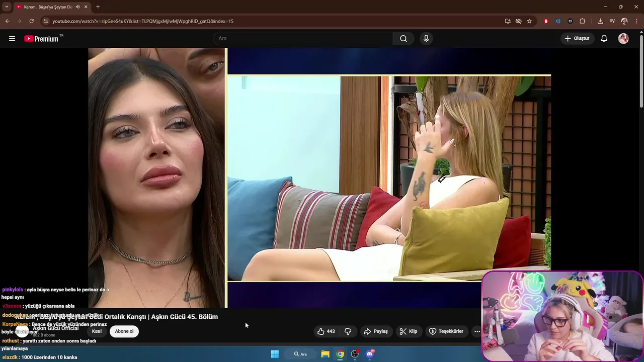Open Chrome three-dot menu

pos(636,21)
